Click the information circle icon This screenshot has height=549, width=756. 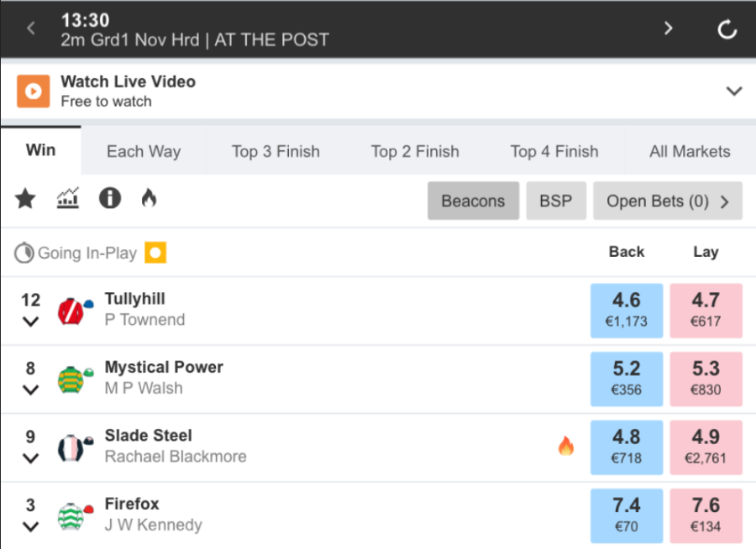coord(110,198)
